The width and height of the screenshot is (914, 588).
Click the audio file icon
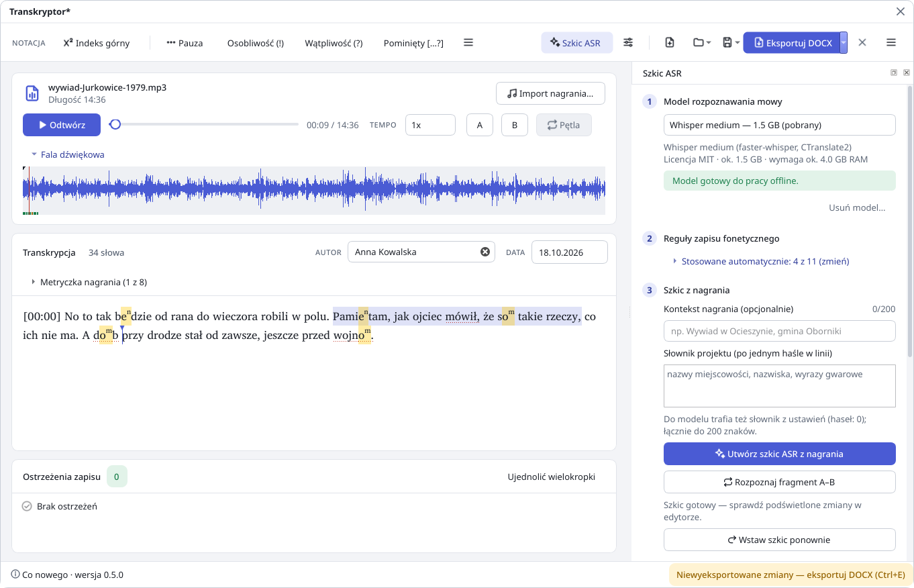coord(32,93)
